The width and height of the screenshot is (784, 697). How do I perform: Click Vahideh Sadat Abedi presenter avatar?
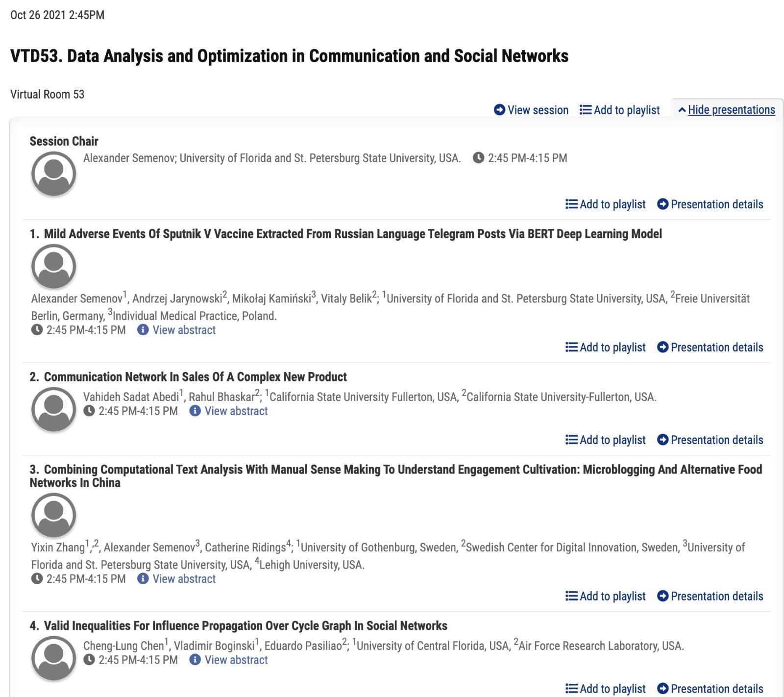pos(54,410)
